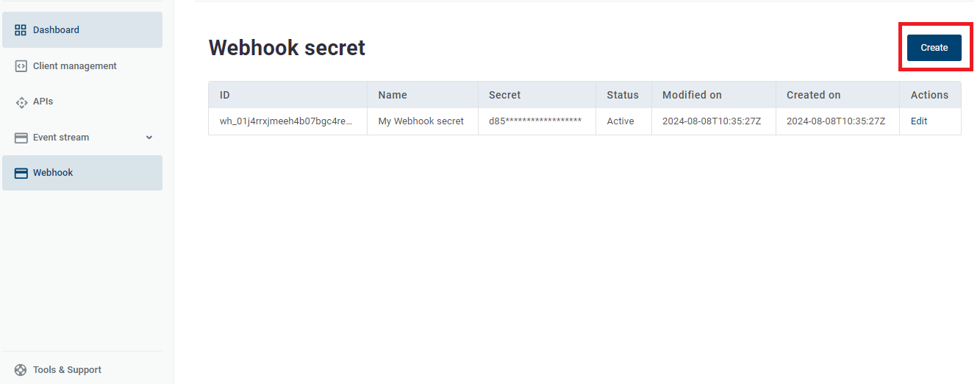Click the Created on column header

(813, 95)
